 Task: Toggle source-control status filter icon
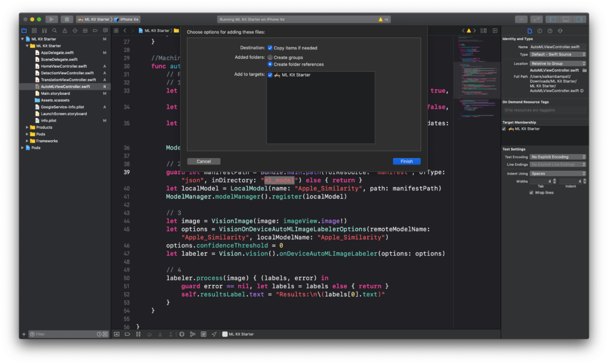[x=105, y=334]
